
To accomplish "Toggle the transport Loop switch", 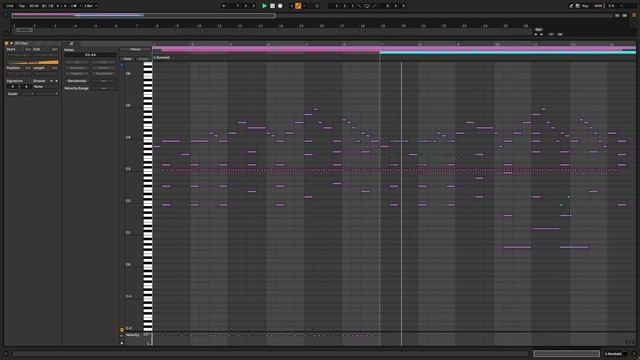I will 367,6.
